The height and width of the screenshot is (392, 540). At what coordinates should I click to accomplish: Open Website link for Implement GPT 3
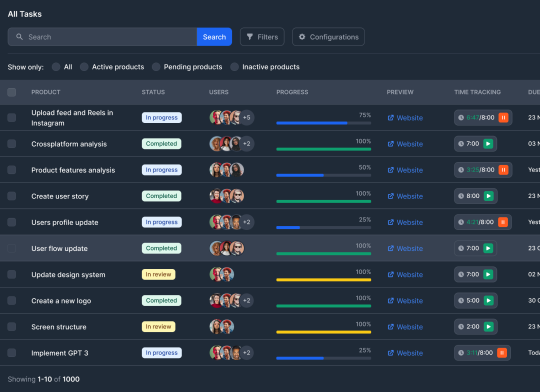coord(405,353)
